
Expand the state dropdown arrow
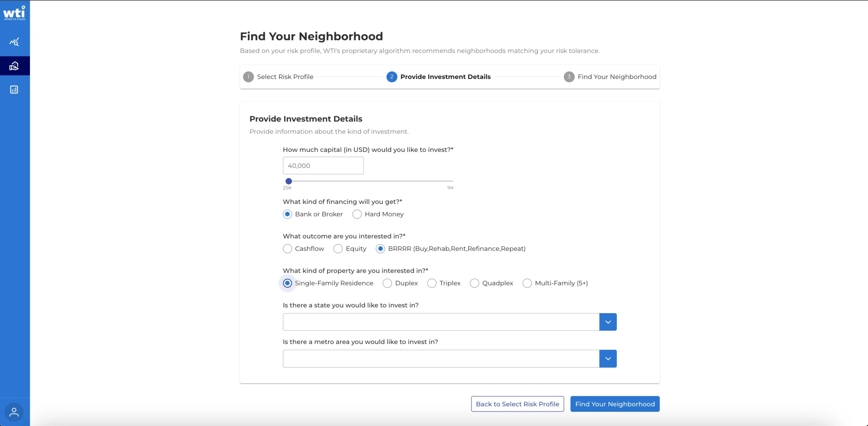click(x=608, y=322)
